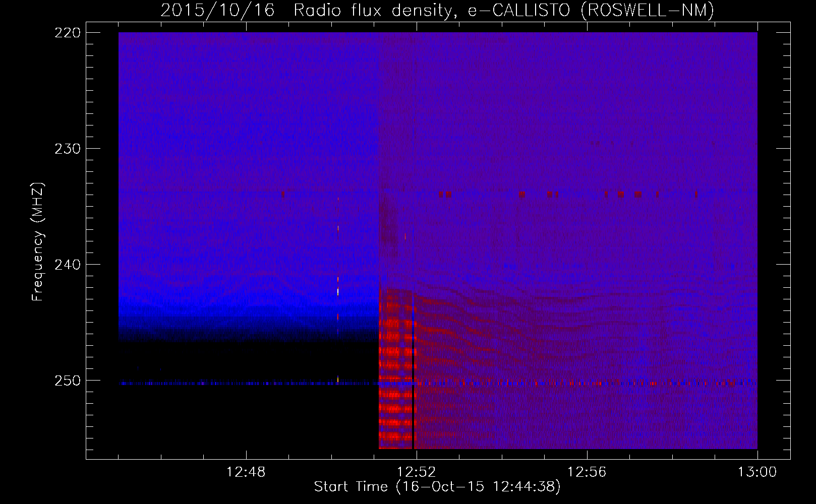Select the '(ROSWELL-NM)' station label

point(648,10)
